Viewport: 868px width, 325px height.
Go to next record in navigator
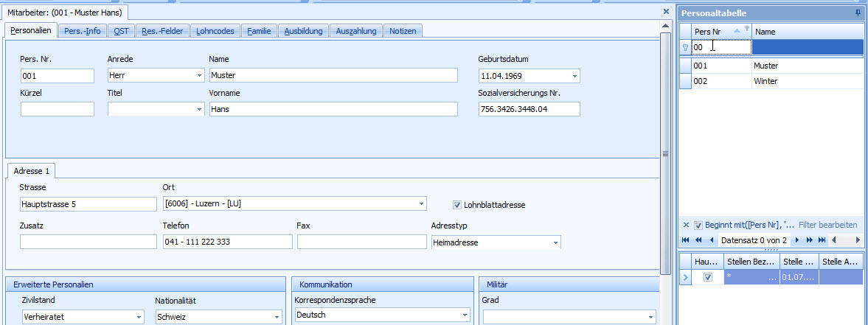pos(796,240)
